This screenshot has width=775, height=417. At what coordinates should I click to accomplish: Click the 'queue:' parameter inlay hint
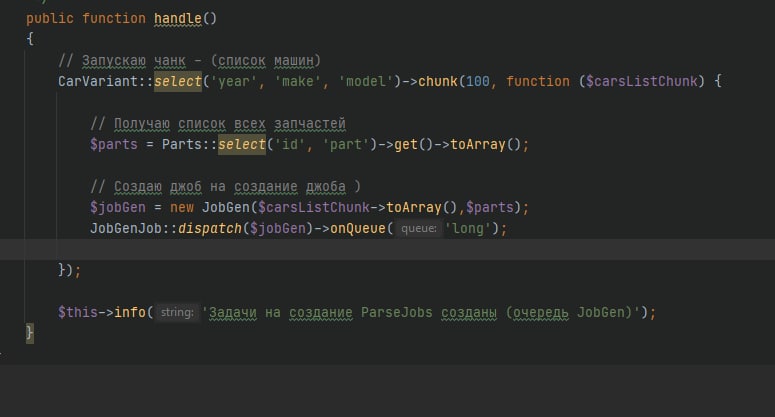coord(419,228)
